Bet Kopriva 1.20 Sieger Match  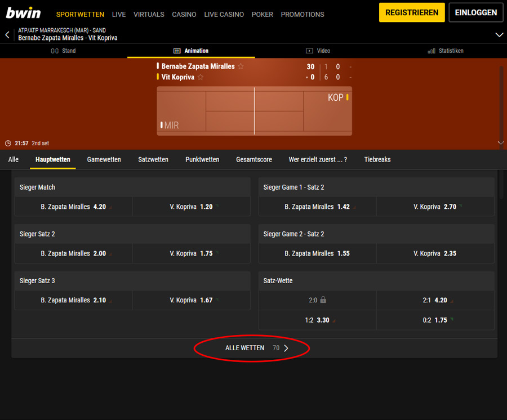(x=192, y=207)
